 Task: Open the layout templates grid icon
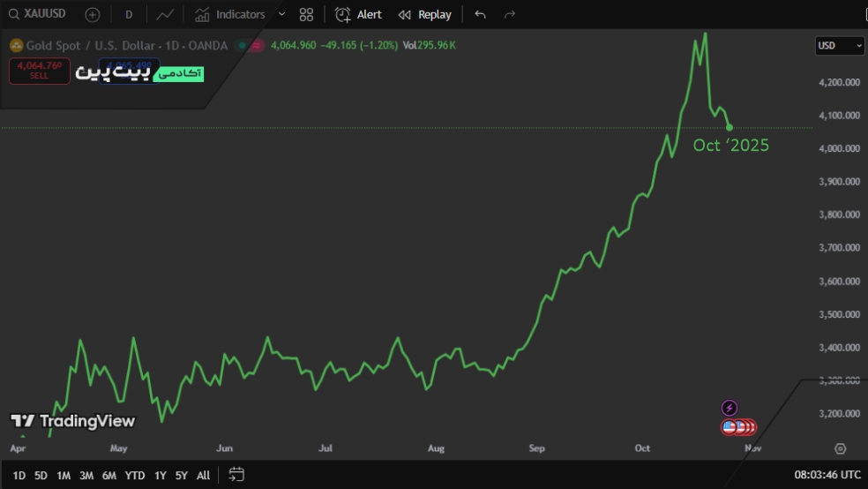[306, 15]
